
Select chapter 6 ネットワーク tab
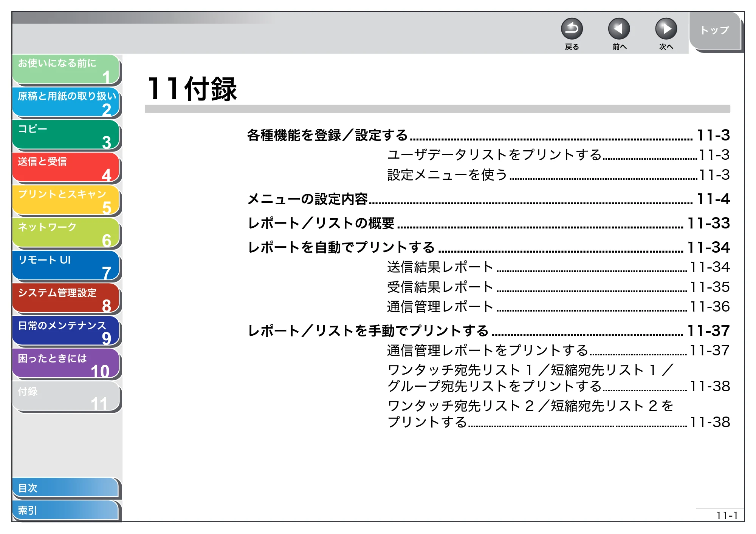[66, 233]
